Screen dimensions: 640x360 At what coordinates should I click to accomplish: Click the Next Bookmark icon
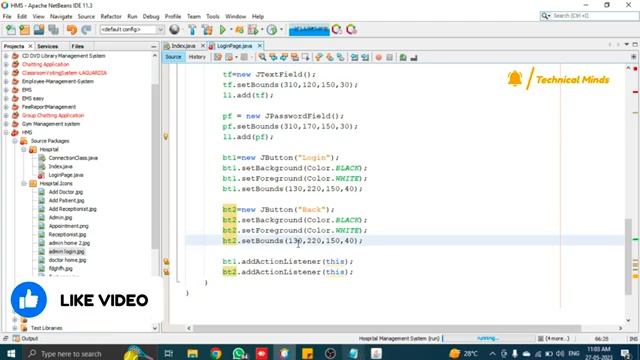pyautogui.click(x=329, y=57)
